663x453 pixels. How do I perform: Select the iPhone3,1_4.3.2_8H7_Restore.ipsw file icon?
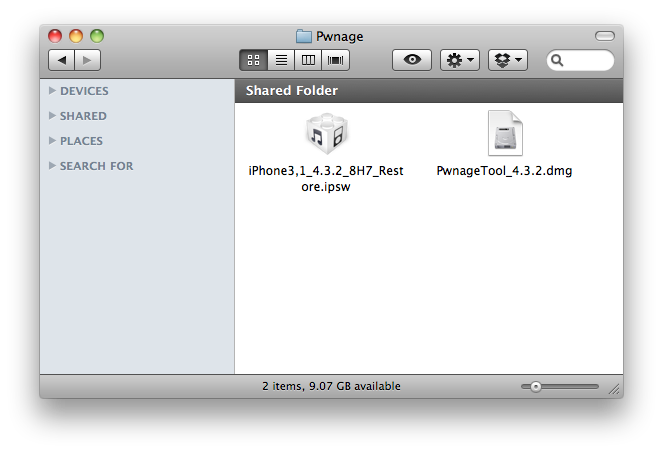[325, 134]
